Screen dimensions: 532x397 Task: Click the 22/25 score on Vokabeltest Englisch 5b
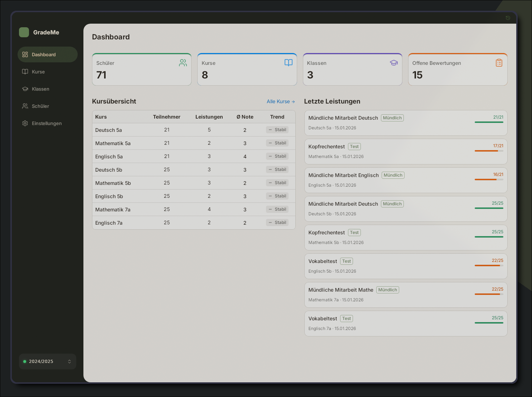(498, 260)
